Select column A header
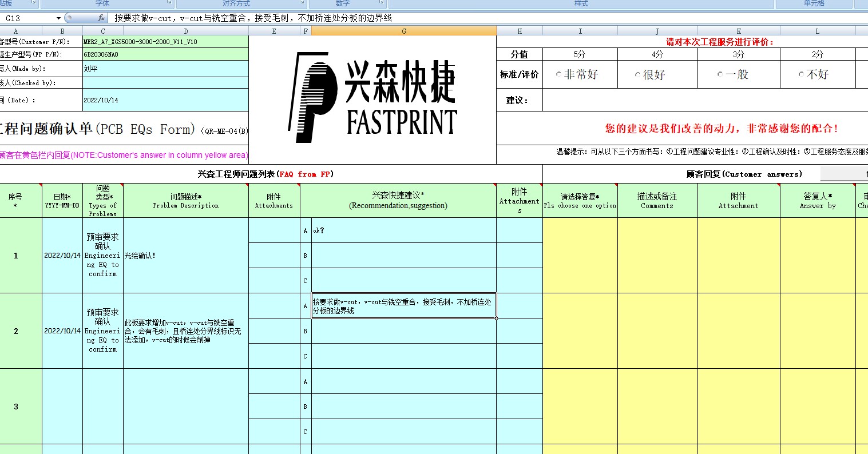868x454 pixels. coord(15,31)
